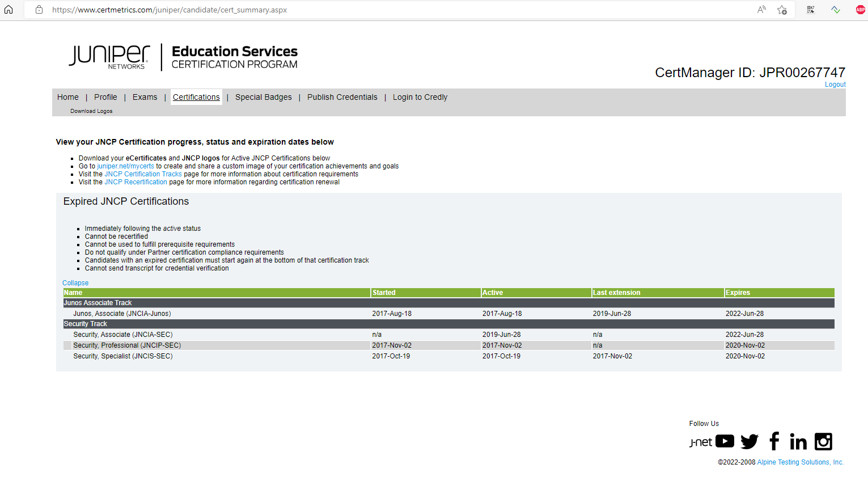Open the J-Net community logo
The image size is (868, 477).
coord(700,442)
